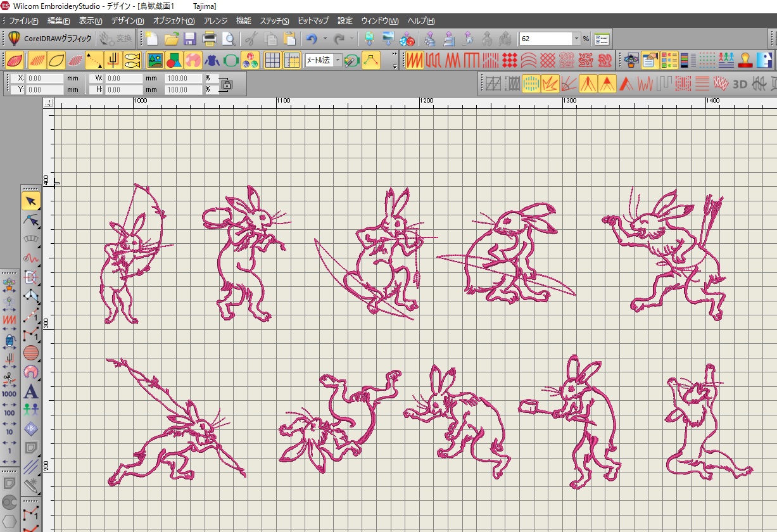This screenshot has height=532, width=777.
Task: Open the ファイル menu
Action: coord(23,21)
